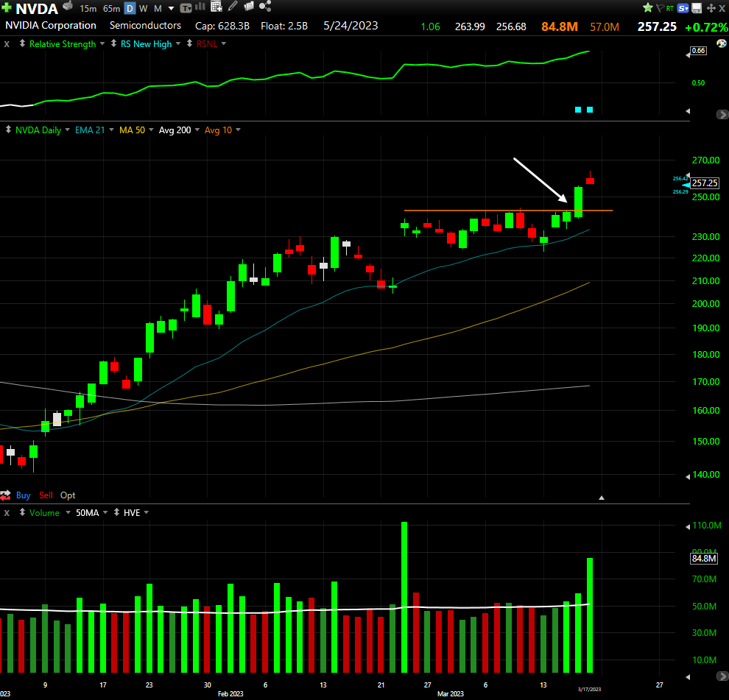Click the Float: 2.5B value

[x=284, y=26]
